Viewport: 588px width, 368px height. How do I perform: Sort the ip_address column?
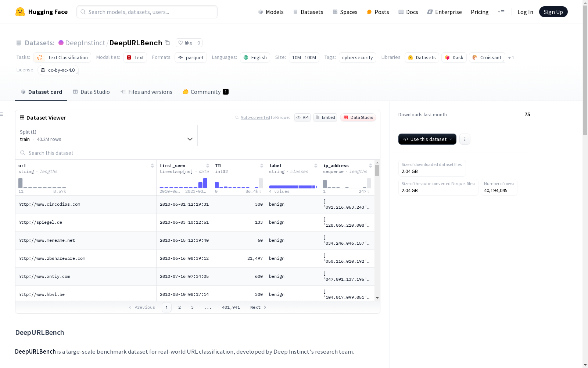370,166
